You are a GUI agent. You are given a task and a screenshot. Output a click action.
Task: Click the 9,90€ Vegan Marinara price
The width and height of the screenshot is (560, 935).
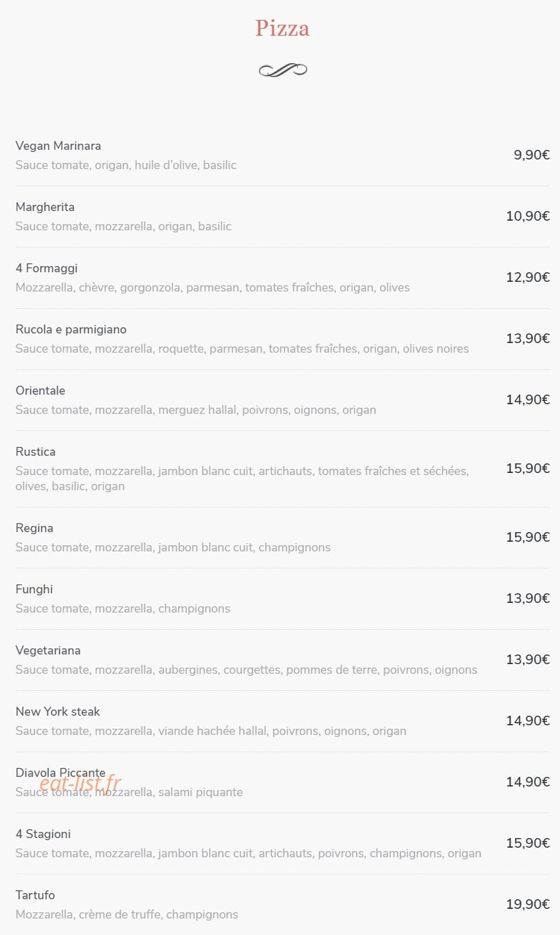click(x=532, y=155)
